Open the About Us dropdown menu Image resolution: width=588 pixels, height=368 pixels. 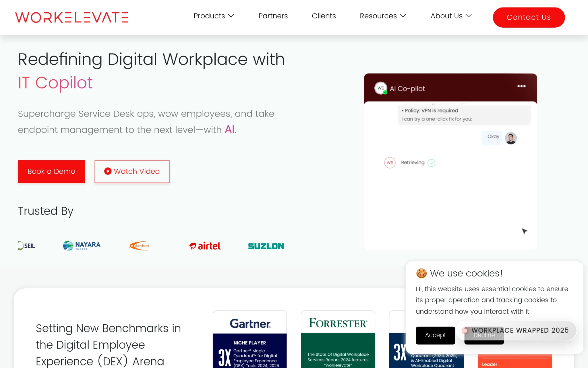(x=451, y=16)
